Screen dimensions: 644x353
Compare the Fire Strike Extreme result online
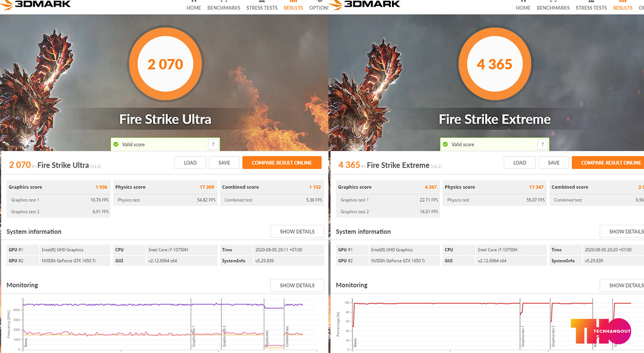pos(608,163)
